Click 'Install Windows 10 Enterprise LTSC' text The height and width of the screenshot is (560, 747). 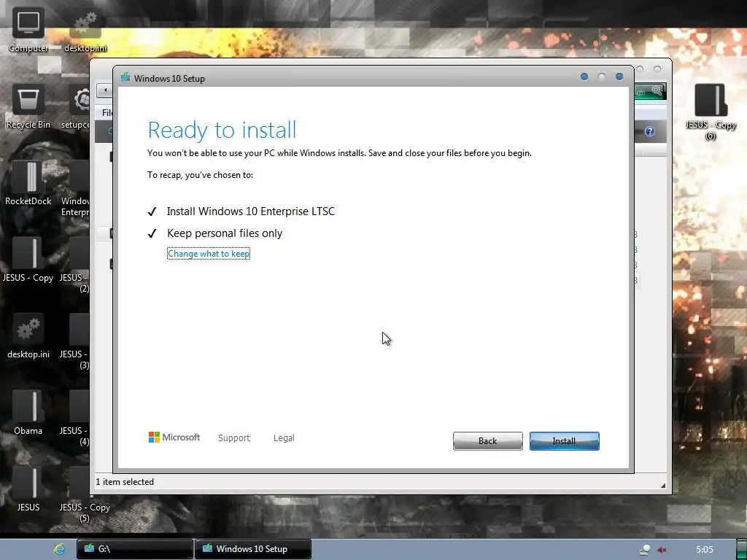pos(251,211)
